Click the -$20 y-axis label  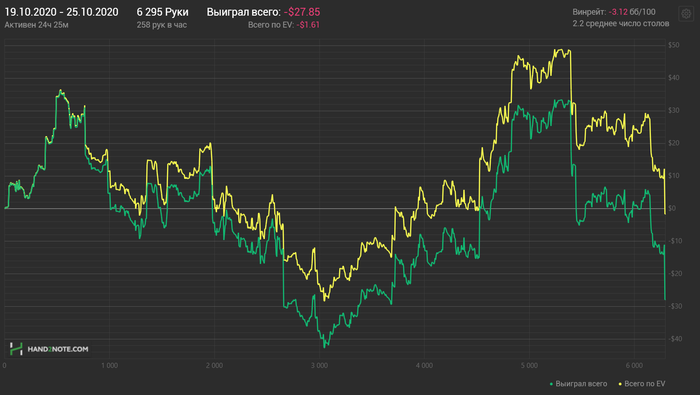tap(675, 273)
